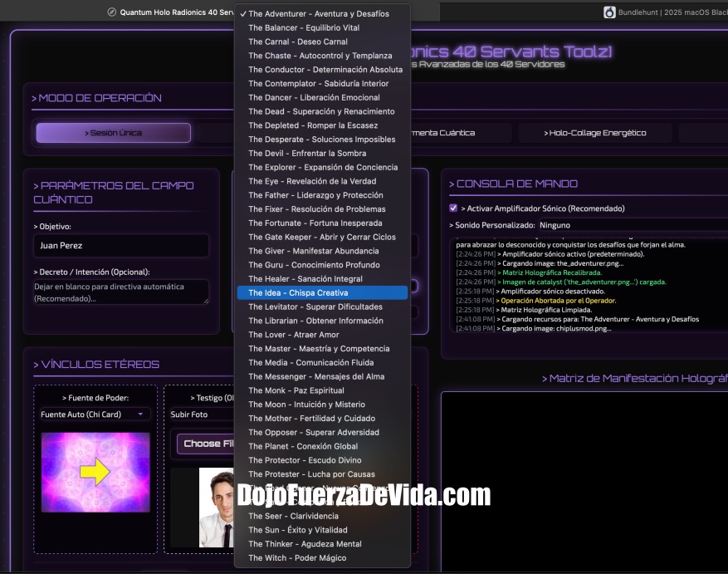Viewport: 728px width, 574px height.
Task: Expand the Fuente Auto (Chi Card) dropdown
Action: [x=95, y=415]
